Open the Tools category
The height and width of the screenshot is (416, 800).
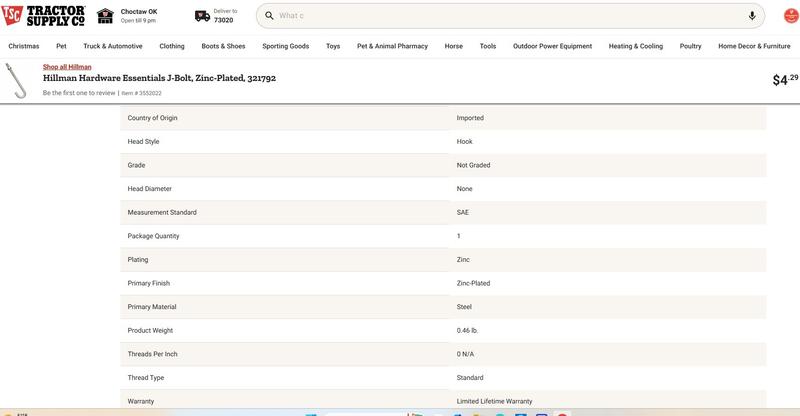(488, 46)
